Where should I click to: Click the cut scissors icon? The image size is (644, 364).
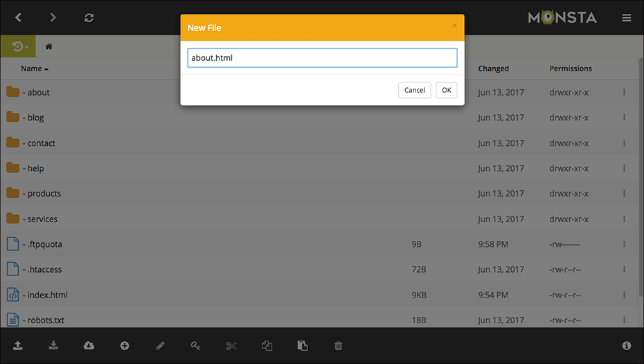pyautogui.click(x=231, y=346)
